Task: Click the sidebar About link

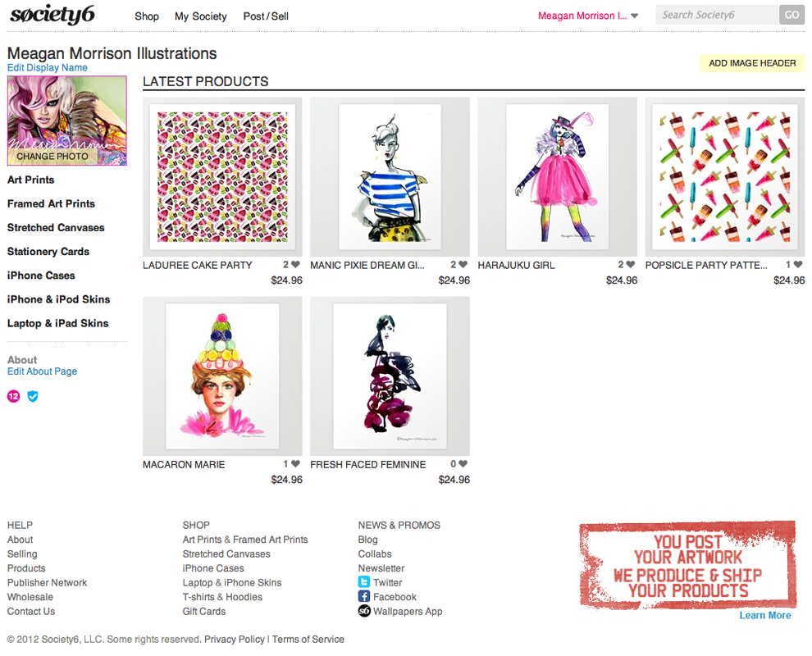Action: [22, 359]
